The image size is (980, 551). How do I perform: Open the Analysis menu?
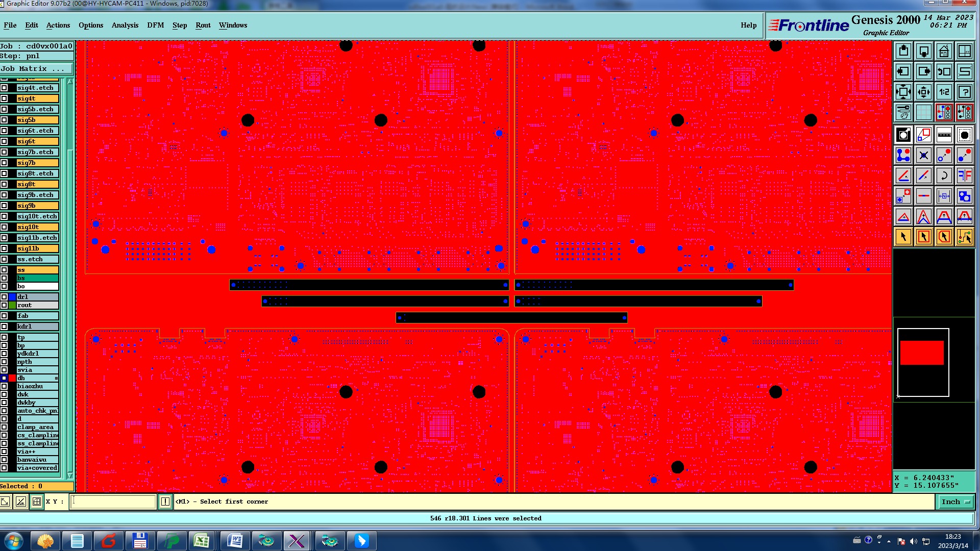125,25
